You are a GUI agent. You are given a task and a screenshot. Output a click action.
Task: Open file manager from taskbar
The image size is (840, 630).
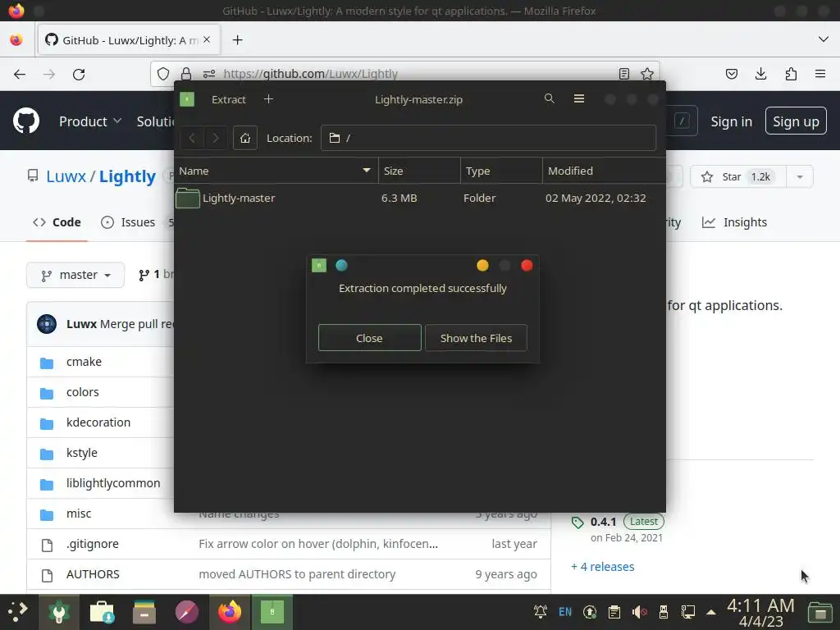pyautogui.click(x=144, y=612)
